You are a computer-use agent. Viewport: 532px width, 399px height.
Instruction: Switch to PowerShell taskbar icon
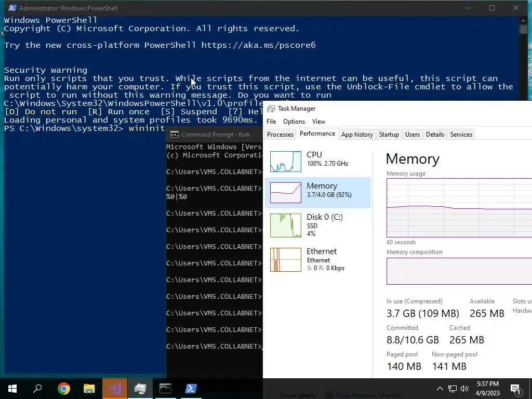pos(191,388)
